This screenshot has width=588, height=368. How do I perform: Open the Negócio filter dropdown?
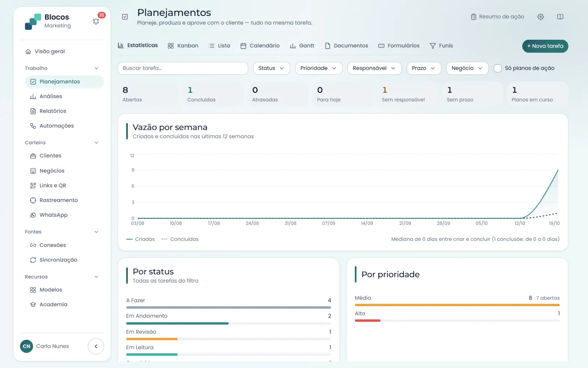coord(467,68)
